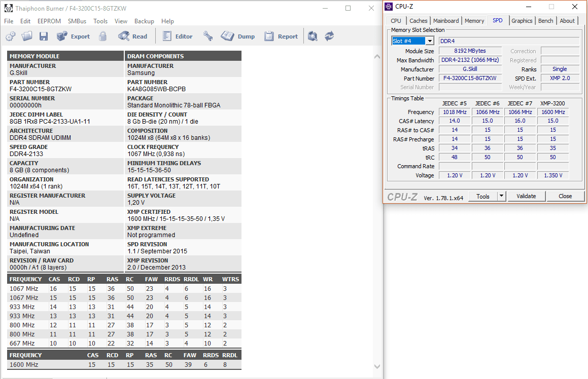588x379 pixels.
Task: Click the 1018 MHz frequency cell
Action: [x=455, y=112]
